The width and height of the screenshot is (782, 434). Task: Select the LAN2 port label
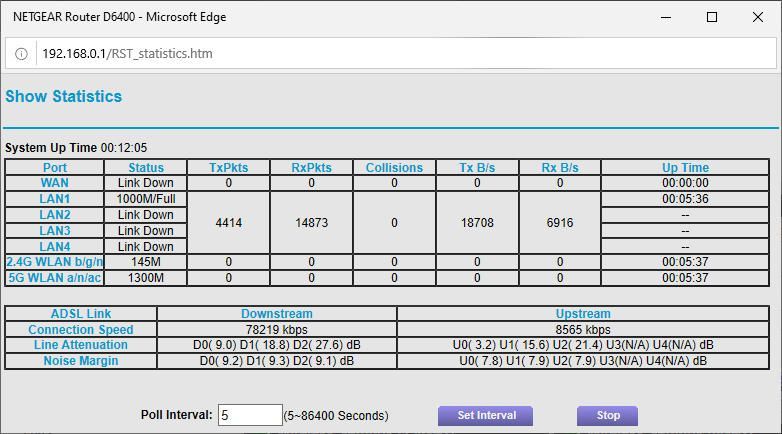(54, 215)
